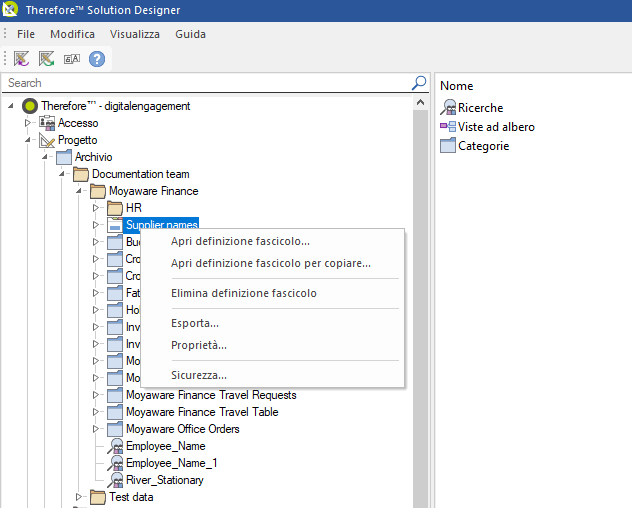This screenshot has height=508, width=632.
Task: Click the search magnifier icon
Action: point(419,83)
